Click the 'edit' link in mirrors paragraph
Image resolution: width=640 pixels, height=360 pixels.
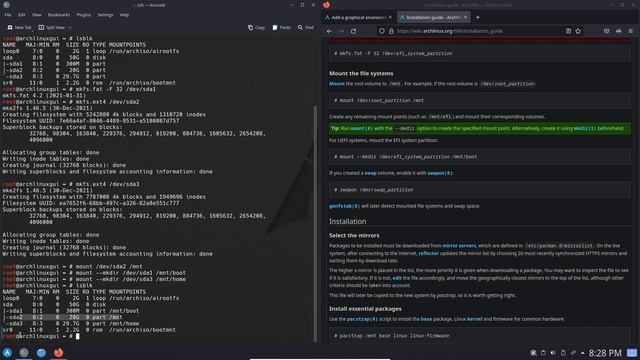tap(397, 278)
